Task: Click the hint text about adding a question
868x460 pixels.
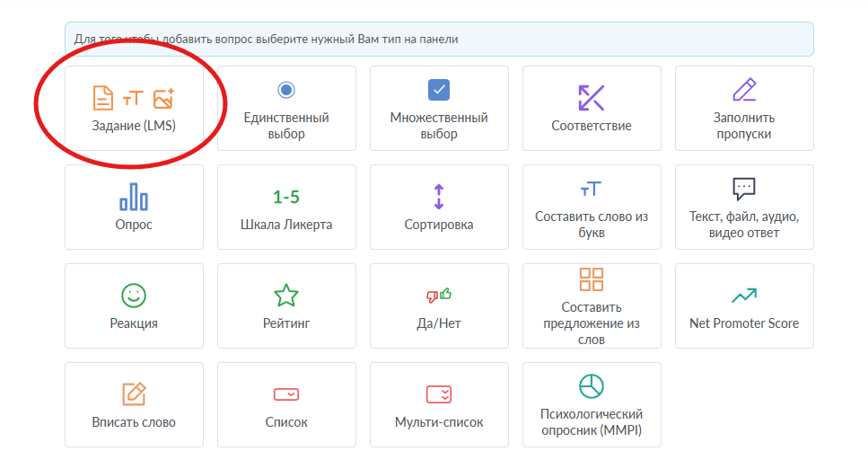Action: coord(267,40)
